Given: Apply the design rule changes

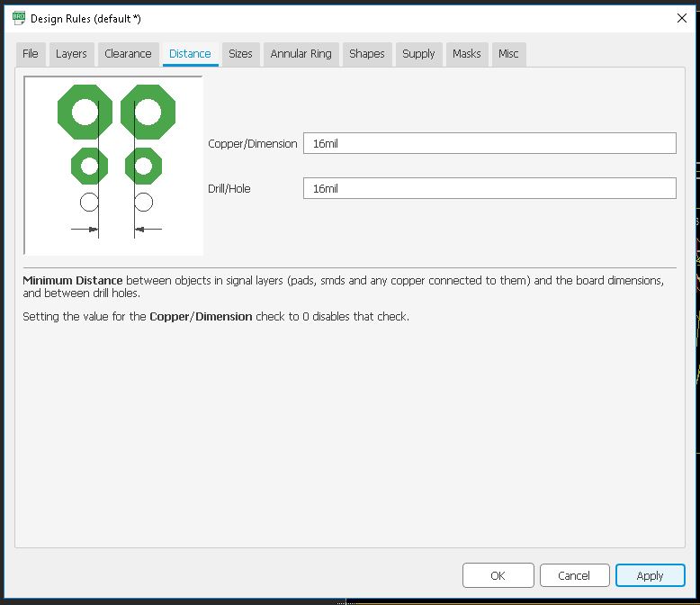Looking at the screenshot, I should click(650, 575).
